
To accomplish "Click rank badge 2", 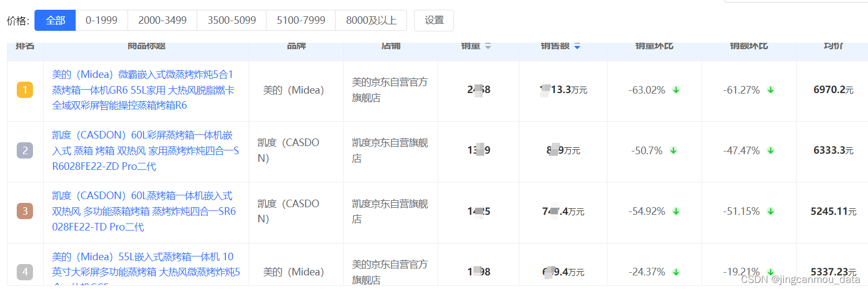I will pos(25,150).
